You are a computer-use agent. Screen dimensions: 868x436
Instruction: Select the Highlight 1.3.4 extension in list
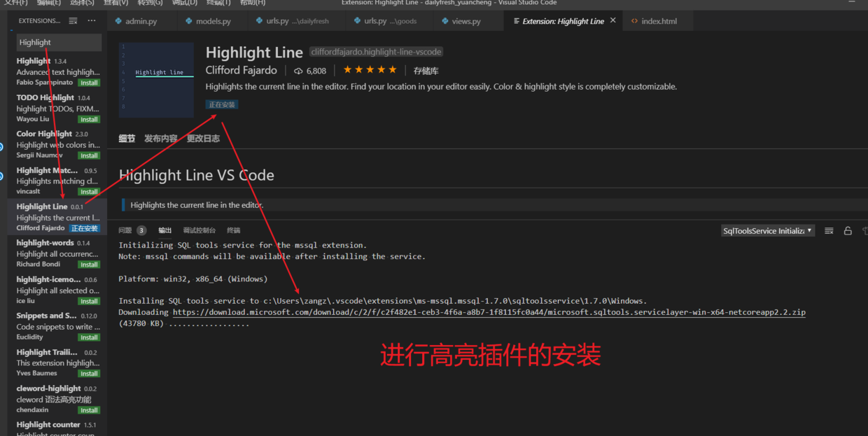pos(59,71)
